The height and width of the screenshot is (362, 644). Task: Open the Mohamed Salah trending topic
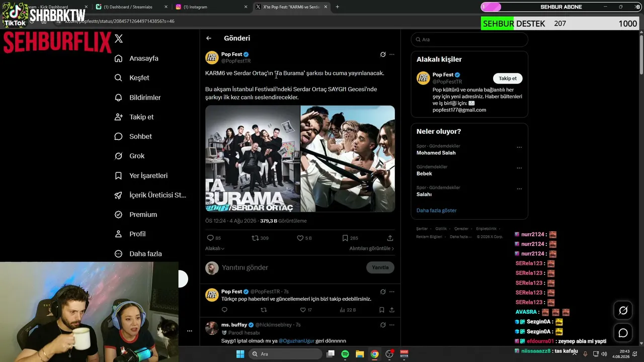[436, 153]
